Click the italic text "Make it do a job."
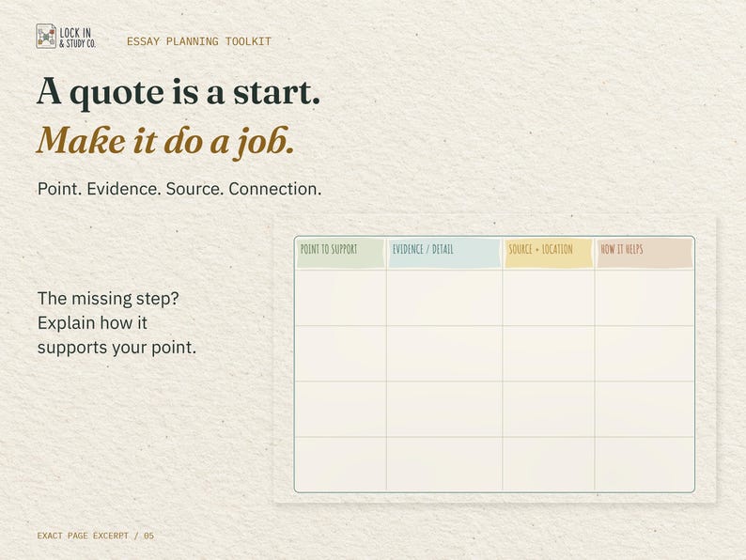The image size is (746, 560). [165, 142]
